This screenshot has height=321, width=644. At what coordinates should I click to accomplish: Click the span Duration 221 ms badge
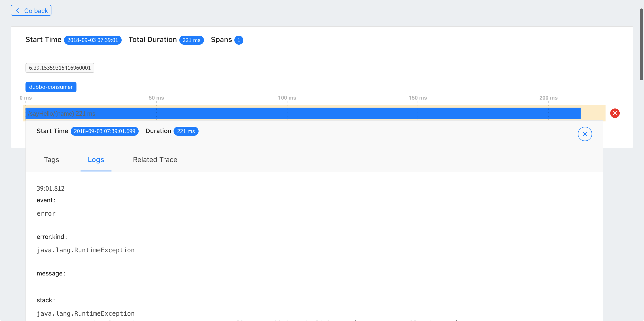[x=186, y=131]
